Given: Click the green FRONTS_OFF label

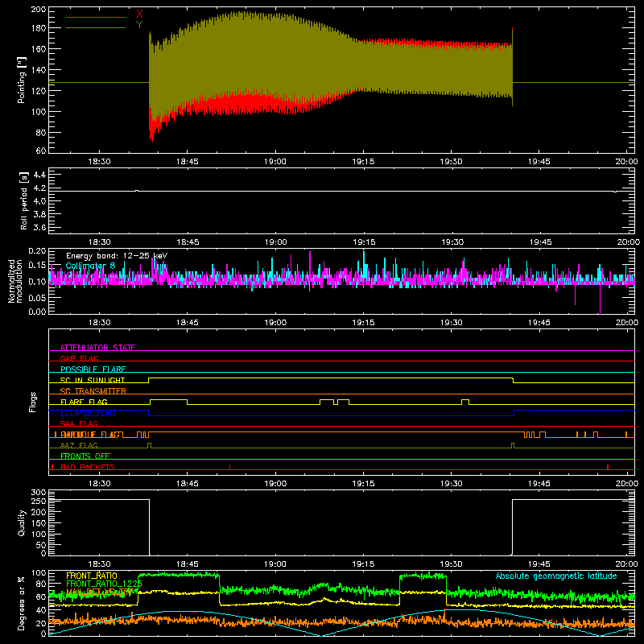Looking at the screenshot, I should point(85,456).
